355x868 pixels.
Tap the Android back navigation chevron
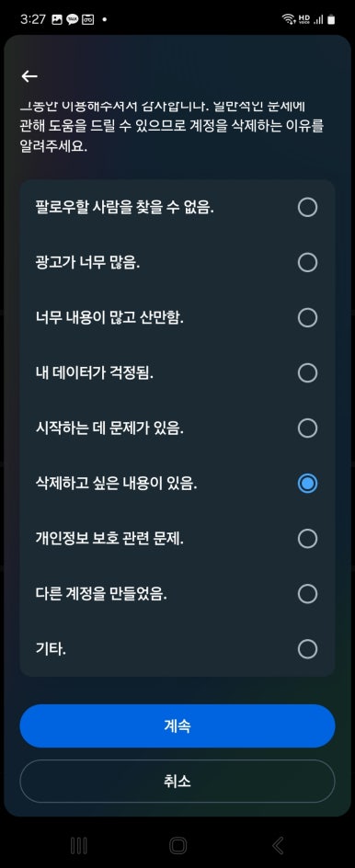278,845
